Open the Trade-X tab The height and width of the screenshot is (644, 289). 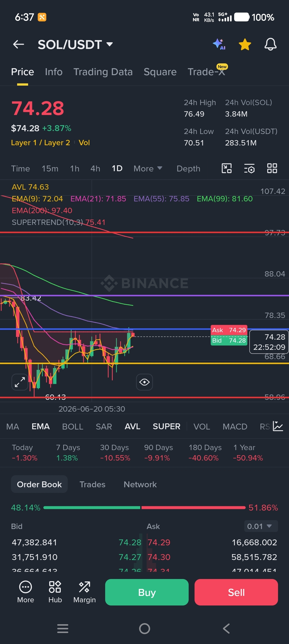pyautogui.click(x=206, y=72)
